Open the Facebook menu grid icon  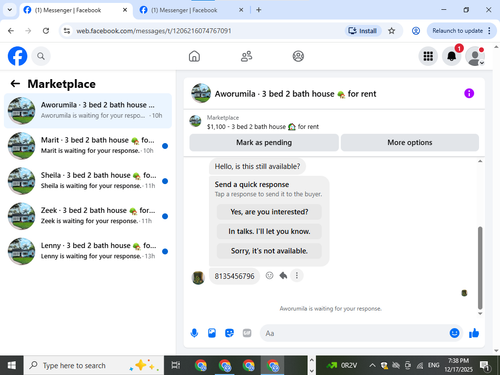pos(428,56)
